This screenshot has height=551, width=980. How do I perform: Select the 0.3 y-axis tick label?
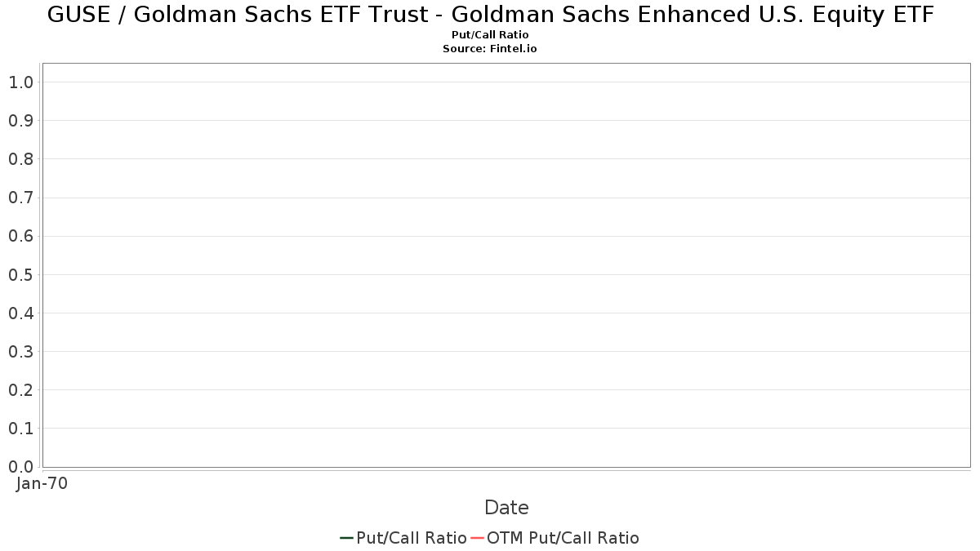click(20, 352)
